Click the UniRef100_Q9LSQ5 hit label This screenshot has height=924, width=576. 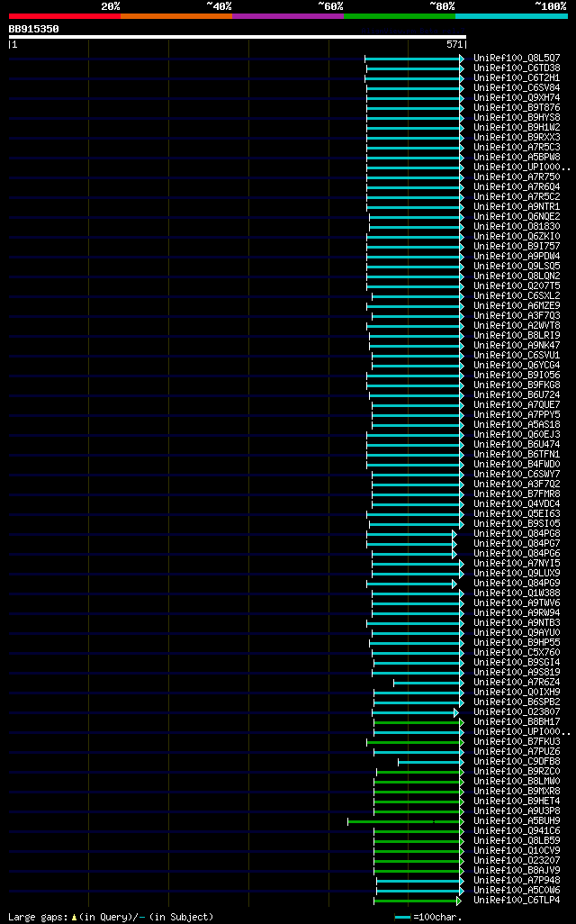coord(517,267)
